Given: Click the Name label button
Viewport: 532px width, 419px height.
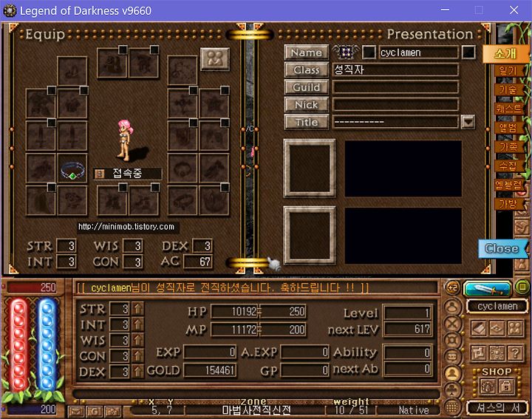Looking at the screenshot, I should [x=307, y=52].
